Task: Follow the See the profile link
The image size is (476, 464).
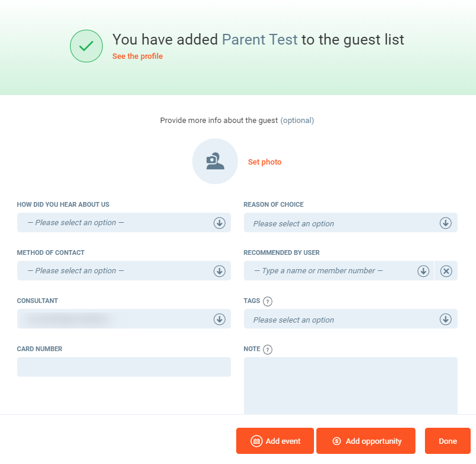Action: pyautogui.click(x=137, y=56)
